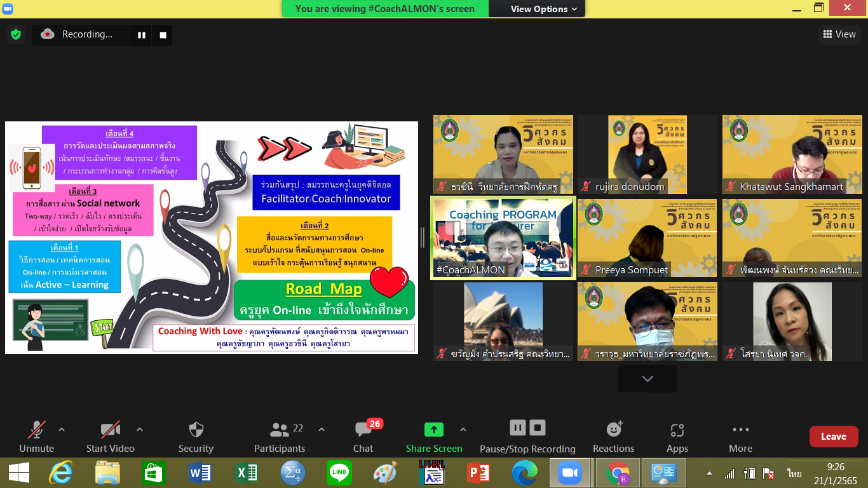Stop recording from the bottom toolbar

tap(538, 428)
